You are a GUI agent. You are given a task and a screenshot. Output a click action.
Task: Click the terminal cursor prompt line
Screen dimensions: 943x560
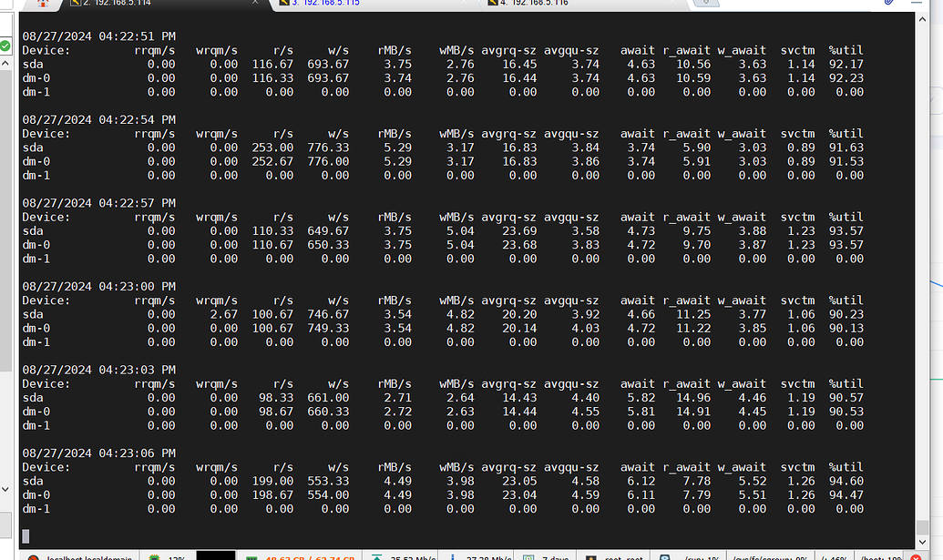coord(26,536)
